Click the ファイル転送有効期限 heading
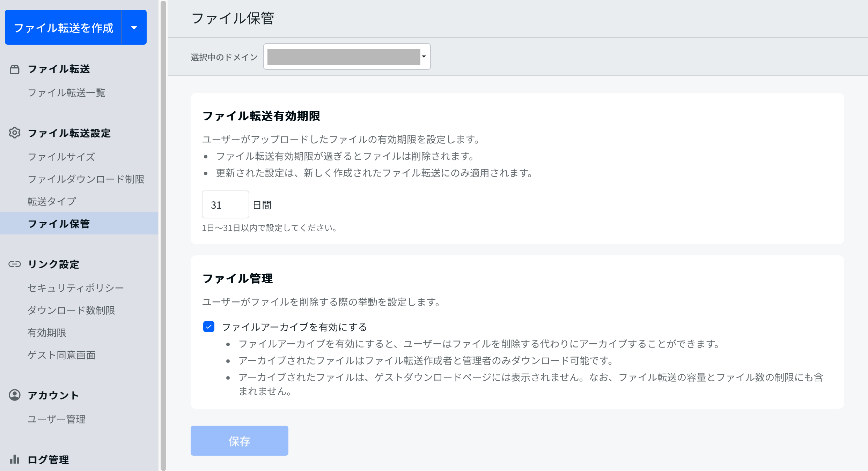 click(261, 116)
